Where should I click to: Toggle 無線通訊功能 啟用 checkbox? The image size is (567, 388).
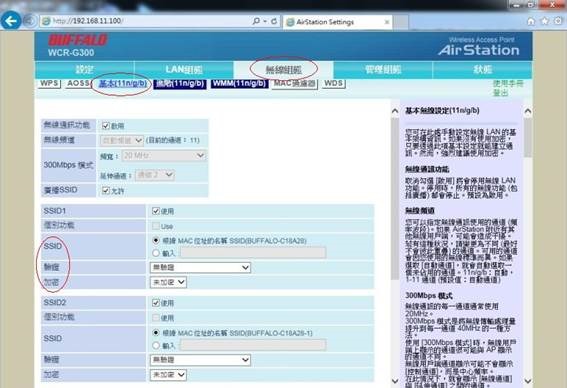pyautogui.click(x=106, y=126)
